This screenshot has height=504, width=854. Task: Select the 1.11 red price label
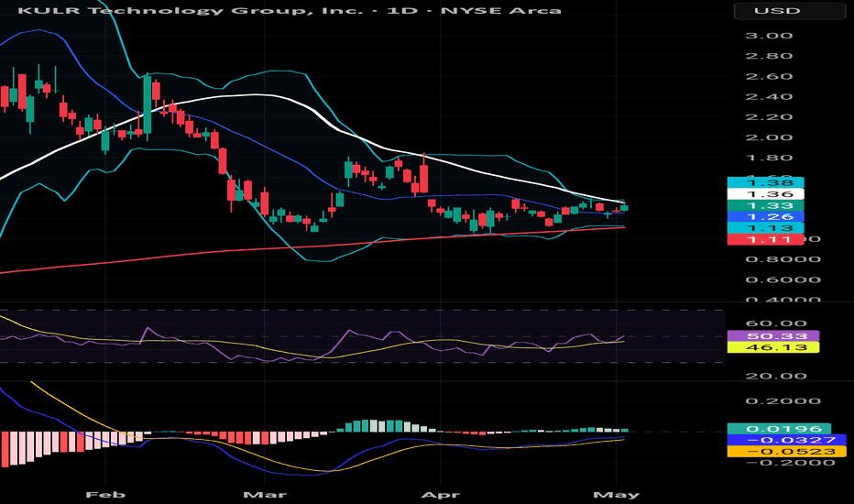[765, 239]
